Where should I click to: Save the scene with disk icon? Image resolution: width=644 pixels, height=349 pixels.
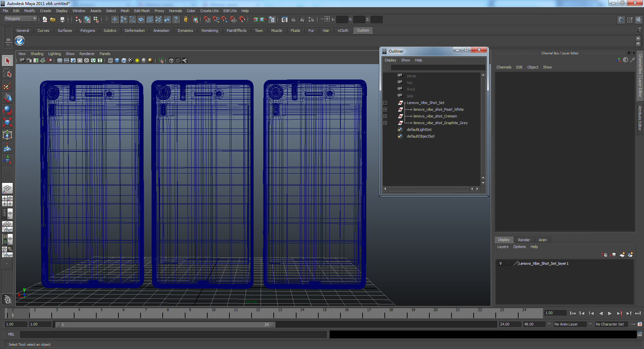[x=62, y=19]
